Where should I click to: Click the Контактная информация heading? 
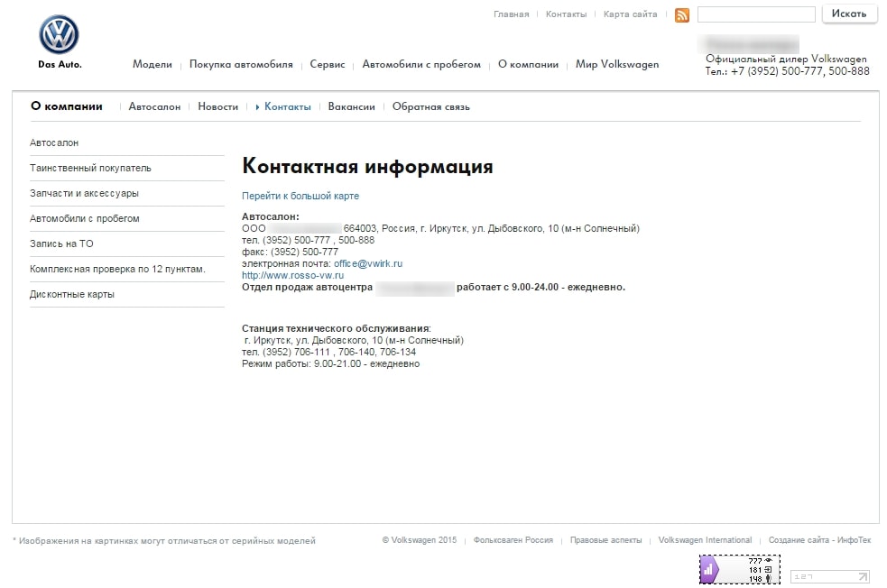[x=367, y=166]
